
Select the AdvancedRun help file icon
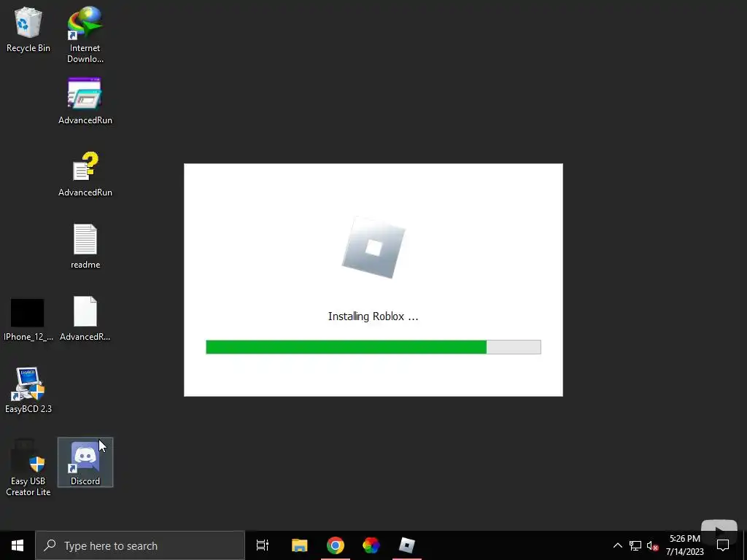point(85,174)
